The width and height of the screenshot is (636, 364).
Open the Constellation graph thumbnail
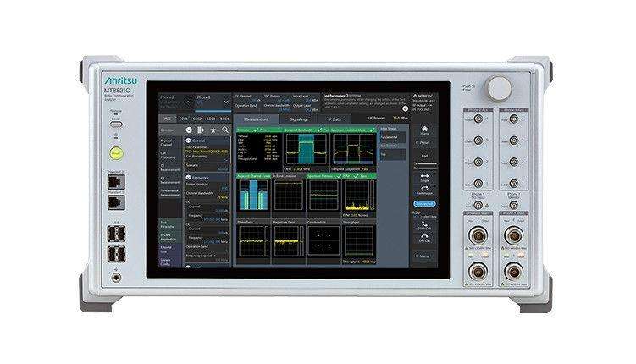323,240
